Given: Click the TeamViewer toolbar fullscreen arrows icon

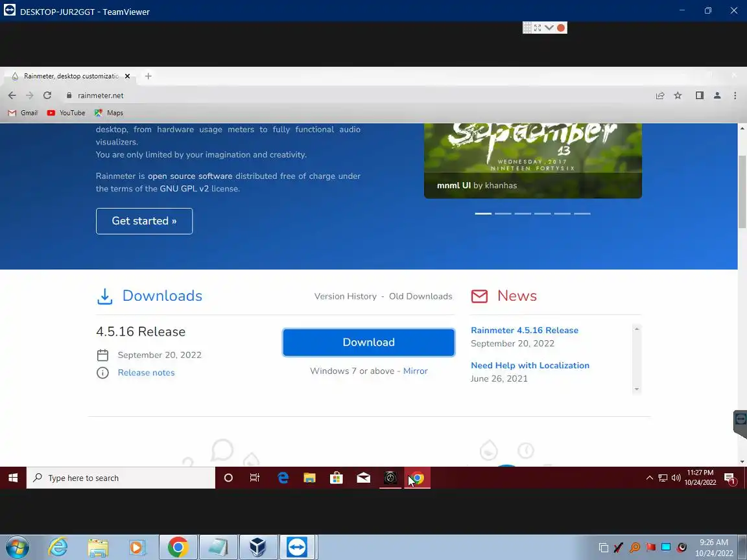Looking at the screenshot, I should coord(538,28).
